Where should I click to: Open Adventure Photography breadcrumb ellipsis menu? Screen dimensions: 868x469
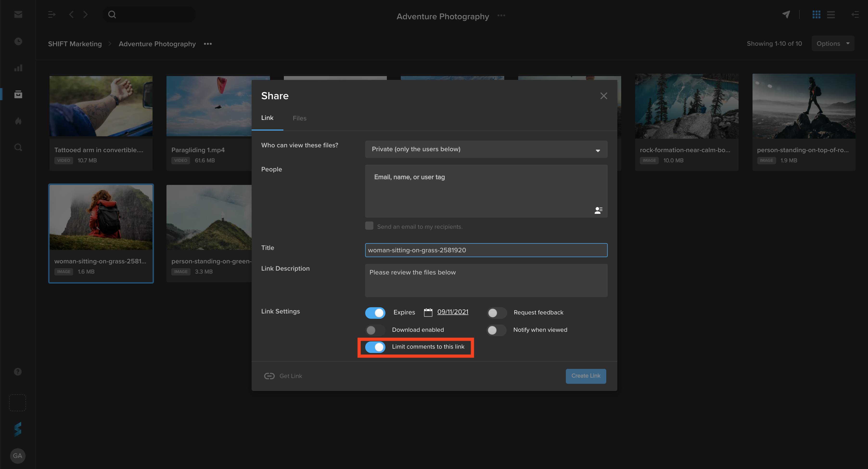click(208, 44)
